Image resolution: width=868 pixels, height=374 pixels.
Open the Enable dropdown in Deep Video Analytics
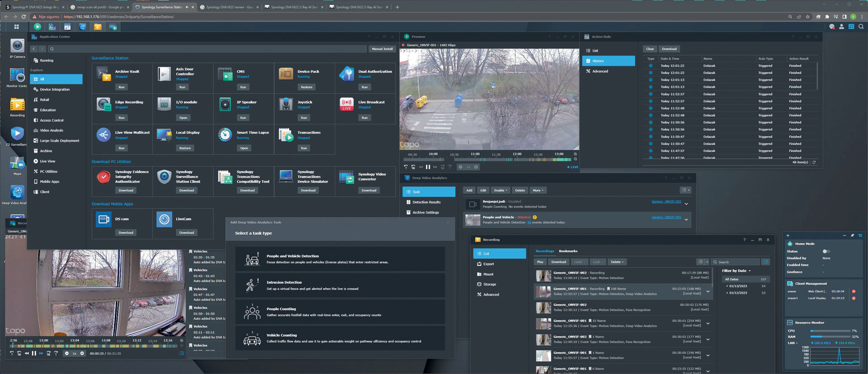[x=500, y=190]
